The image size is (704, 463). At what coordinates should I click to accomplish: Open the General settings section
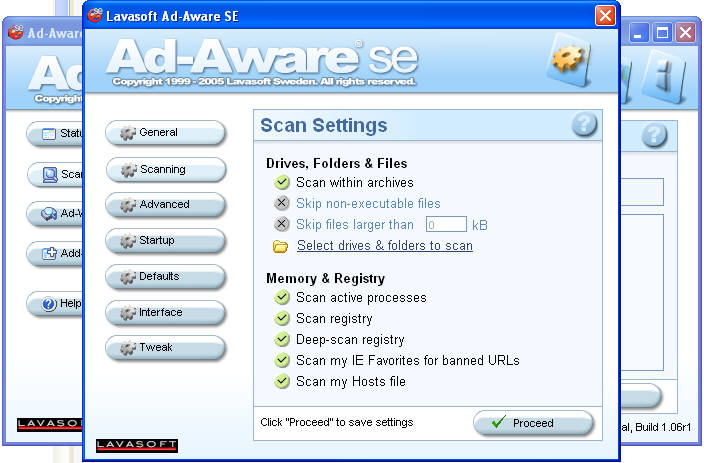coord(165,132)
